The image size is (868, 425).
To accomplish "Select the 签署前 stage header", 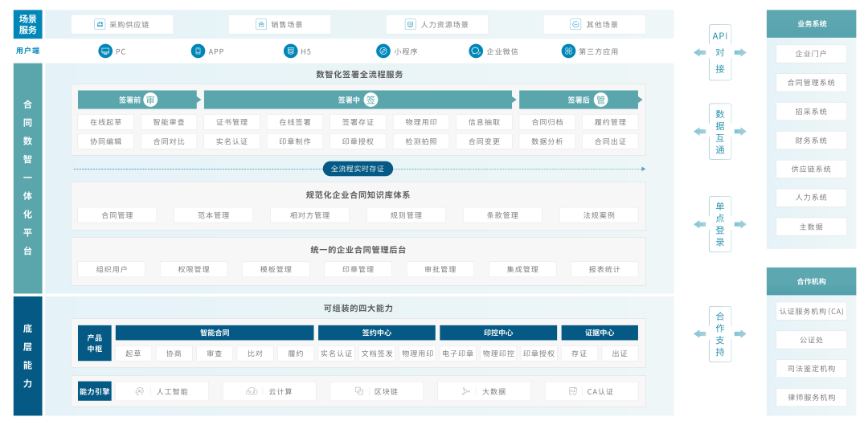I will point(137,100).
